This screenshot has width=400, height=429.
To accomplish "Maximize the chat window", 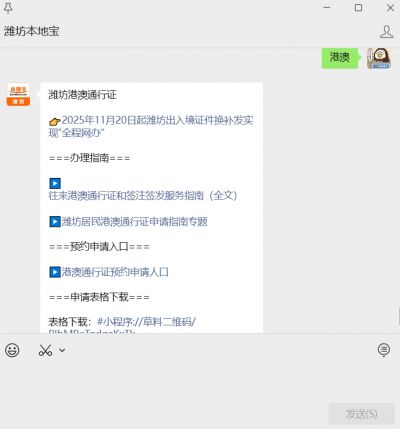I will tap(359, 8).
